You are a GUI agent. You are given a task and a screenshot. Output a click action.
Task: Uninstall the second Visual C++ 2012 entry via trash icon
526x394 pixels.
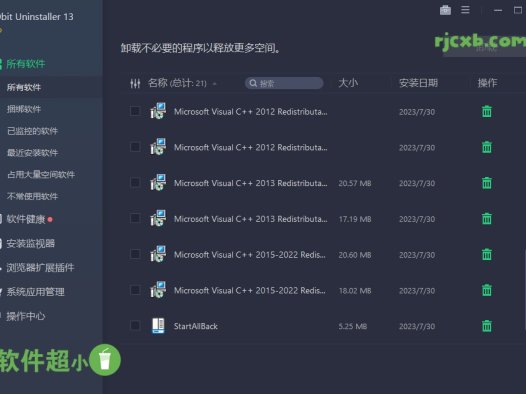point(487,147)
